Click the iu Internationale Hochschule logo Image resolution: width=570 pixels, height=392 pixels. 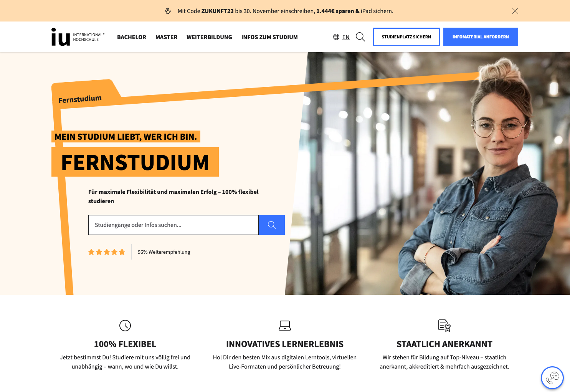click(78, 37)
